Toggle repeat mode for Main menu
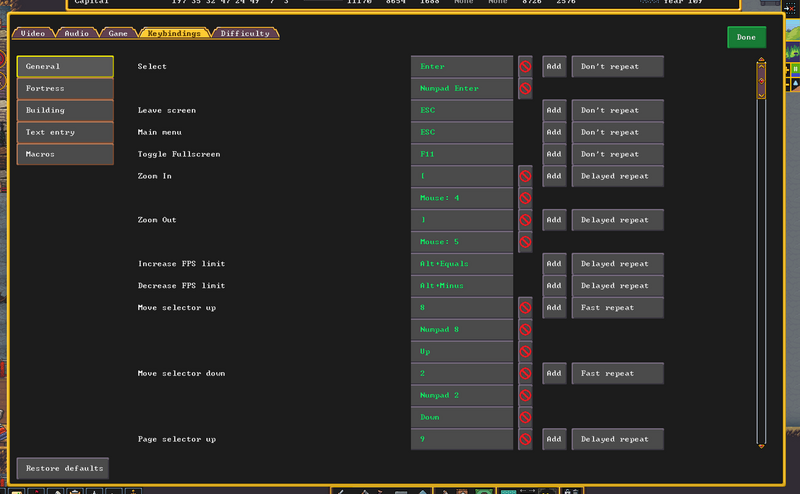 pyautogui.click(x=617, y=132)
